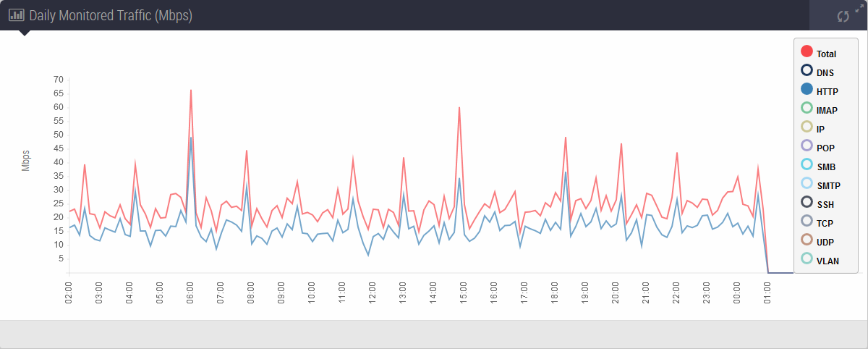Refresh the Daily Monitored Traffic widget
This screenshot has width=868, height=349.
[x=842, y=16]
